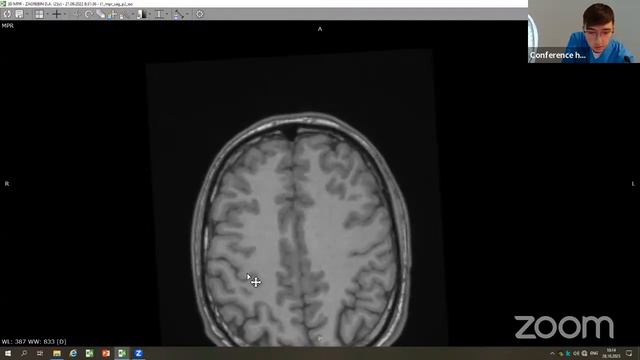The width and height of the screenshot is (640, 360).
Task: Open the taskbar clock and date
Action: (611, 353)
